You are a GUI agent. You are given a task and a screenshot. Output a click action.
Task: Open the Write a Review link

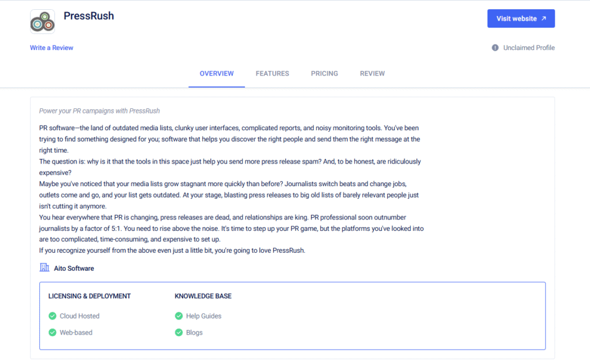(52, 48)
